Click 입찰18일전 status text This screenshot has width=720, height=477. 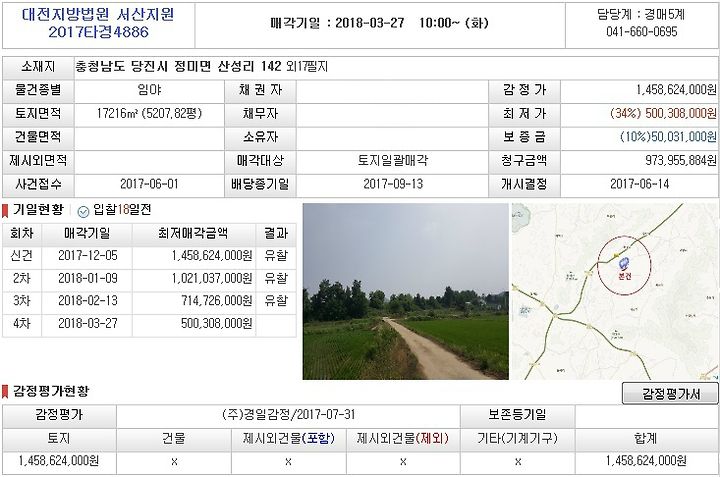pyautogui.click(x=122, y=210)
